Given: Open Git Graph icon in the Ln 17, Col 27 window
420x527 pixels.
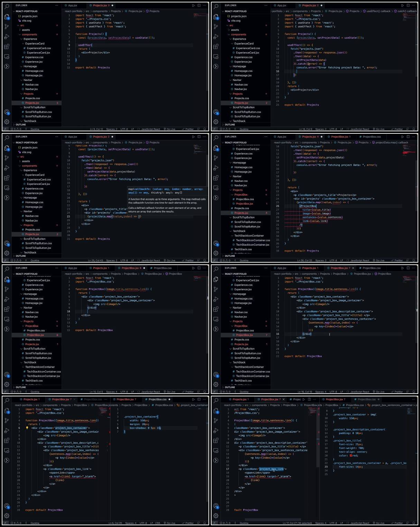Looking at the screenshot, I should coord(216,460).
